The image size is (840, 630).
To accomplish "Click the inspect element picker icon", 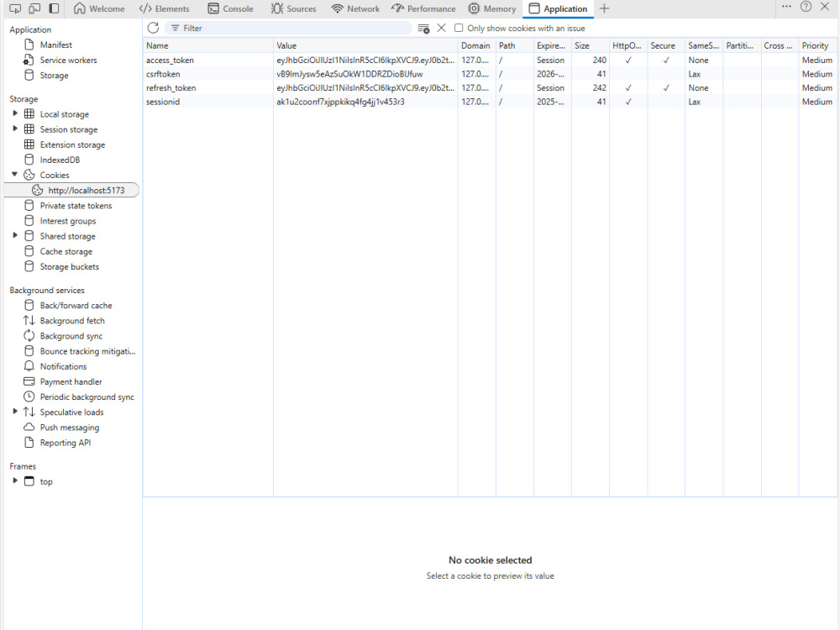I will (x=15, y=8).
